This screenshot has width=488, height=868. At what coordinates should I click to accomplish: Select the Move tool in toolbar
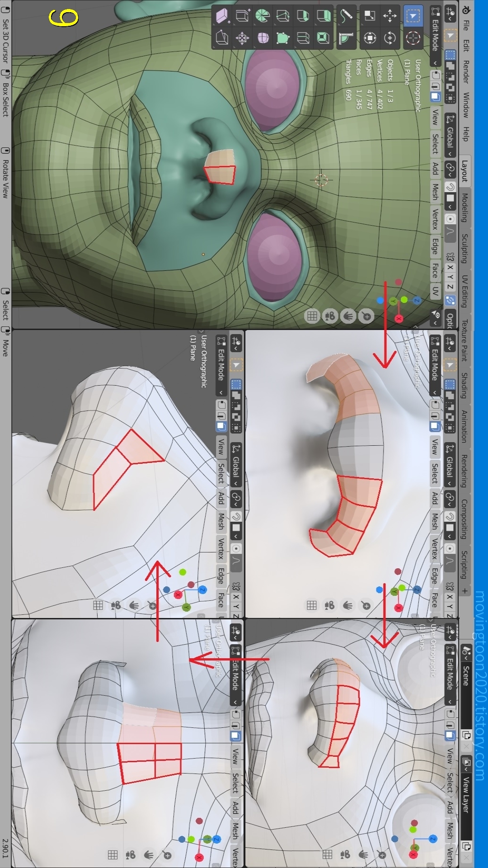389,16
